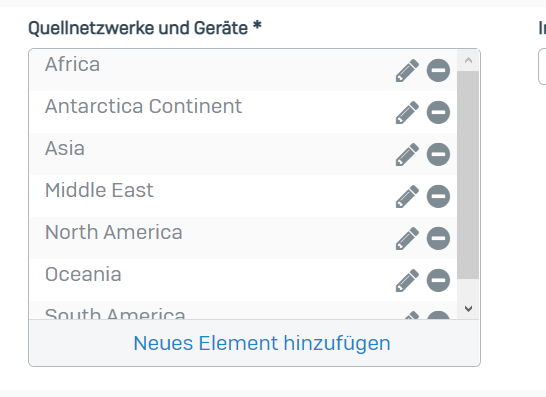Click the input field at the right edge
Image resolution: width=546 pixels, height=397 pixels.
pos(542,67)
